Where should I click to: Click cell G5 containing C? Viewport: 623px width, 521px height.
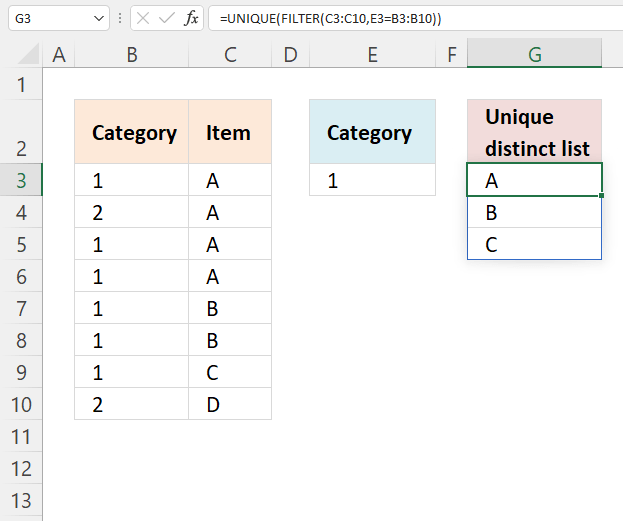tap(534, 244)
